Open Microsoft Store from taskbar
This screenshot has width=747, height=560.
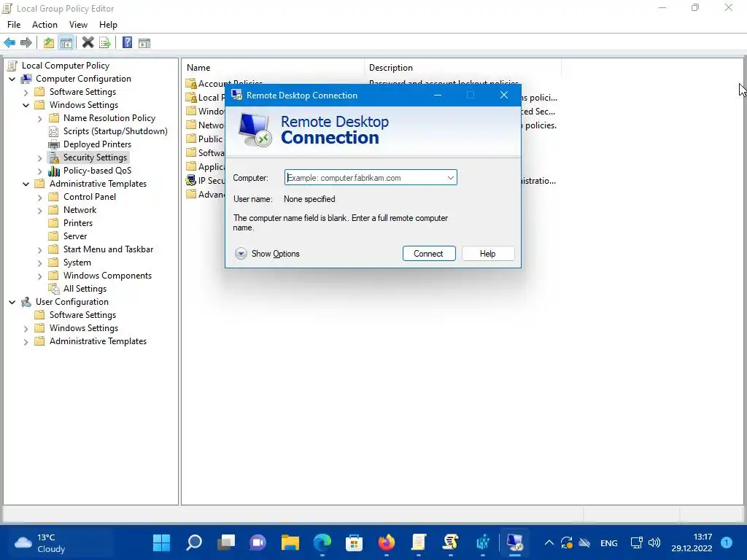354,542
